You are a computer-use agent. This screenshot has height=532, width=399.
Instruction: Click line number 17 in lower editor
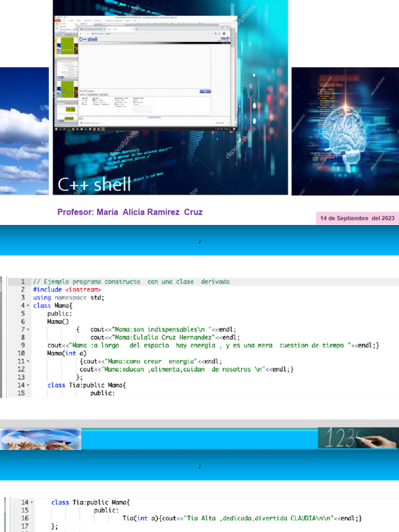tap(25, 526)
